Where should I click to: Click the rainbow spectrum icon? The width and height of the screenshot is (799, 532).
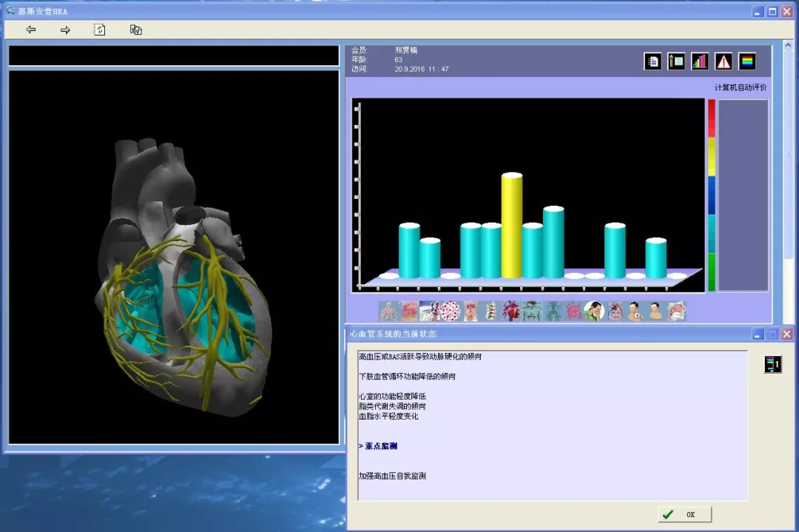click(747, 61)
